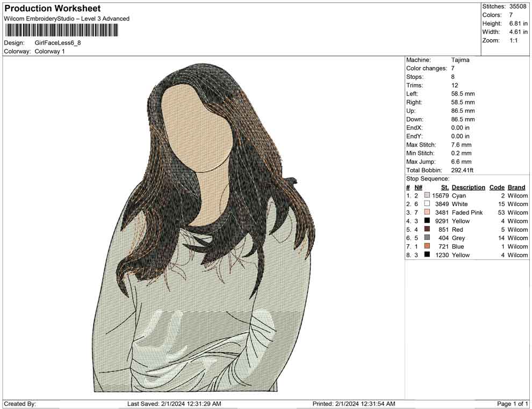Click the Faded Pink color swatch
This screenshot has height=409, width=532.
tap(427, 213)
